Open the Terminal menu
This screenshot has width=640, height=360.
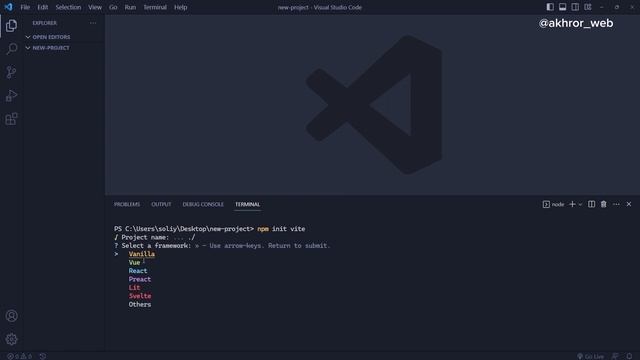point(155,7)
